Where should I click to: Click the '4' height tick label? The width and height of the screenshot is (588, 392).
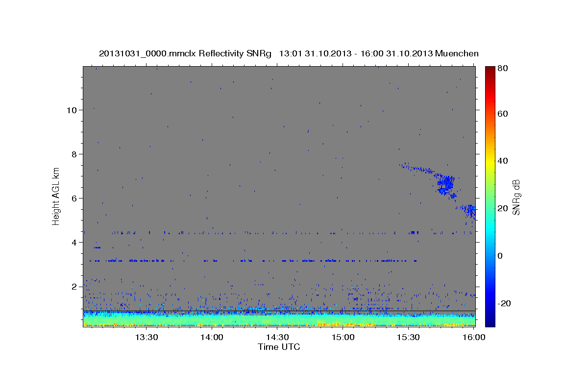pyautogui.click(x=74, y=242)
